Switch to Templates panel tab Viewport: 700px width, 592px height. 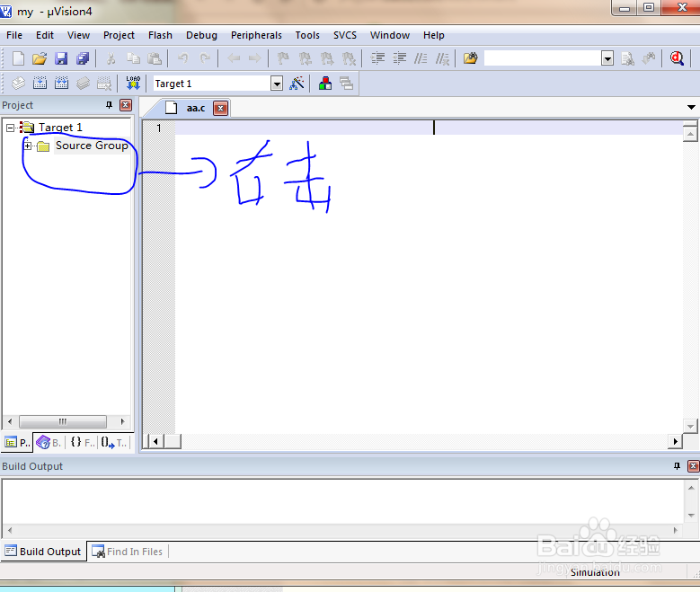(x=114, y=443)
